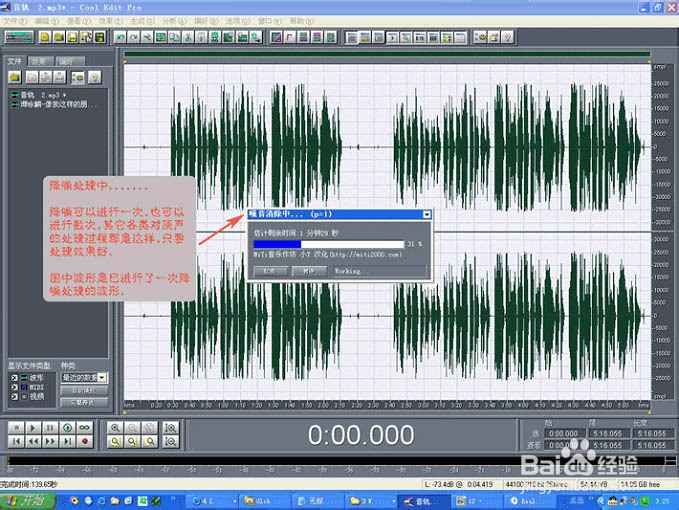The width and height of the screenshot is (679, 510).
Task: Click the Play Looped infinity icon
Action: click(x=85, y=428)
